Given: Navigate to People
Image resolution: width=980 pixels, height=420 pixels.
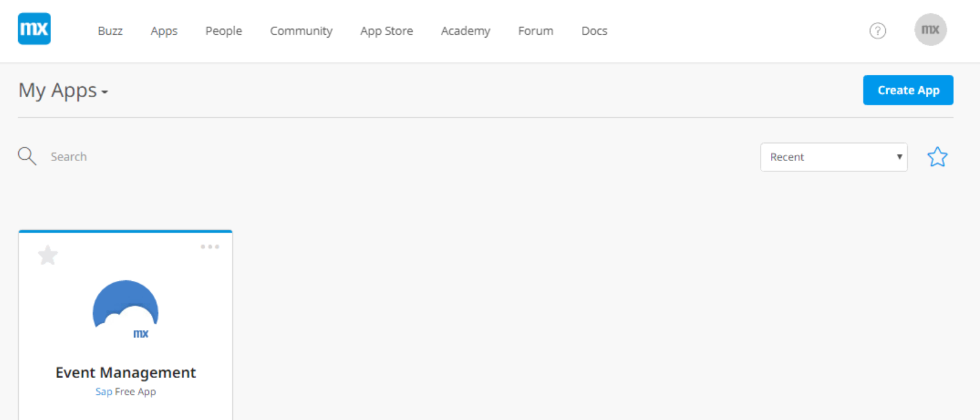Looking at the screenshot, I should [x=224, y=31].
